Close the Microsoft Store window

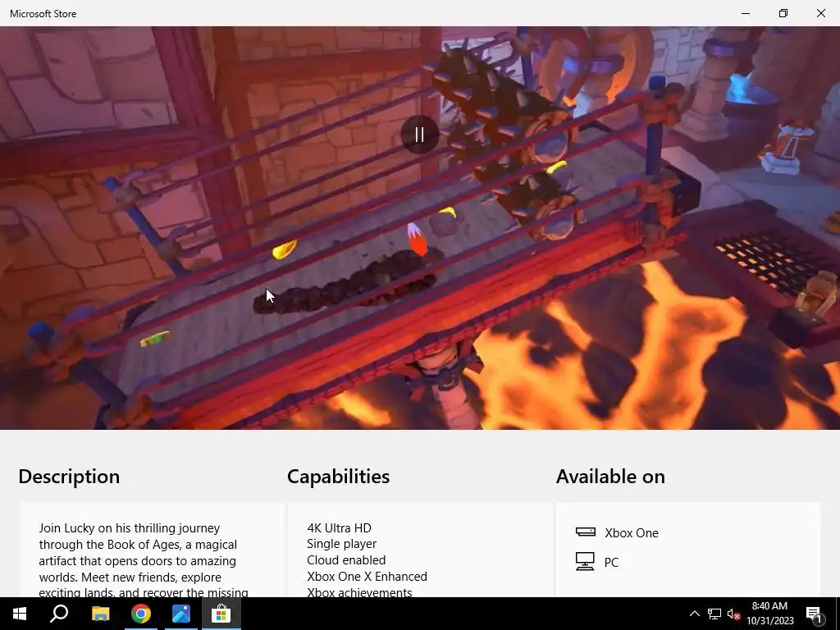click(x=820, y=13)
